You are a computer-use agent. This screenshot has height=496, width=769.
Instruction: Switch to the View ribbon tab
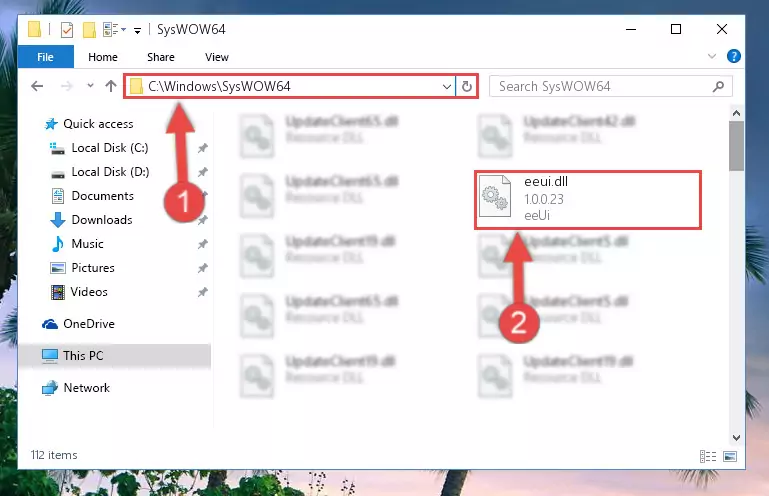click(x=217, y=57)
